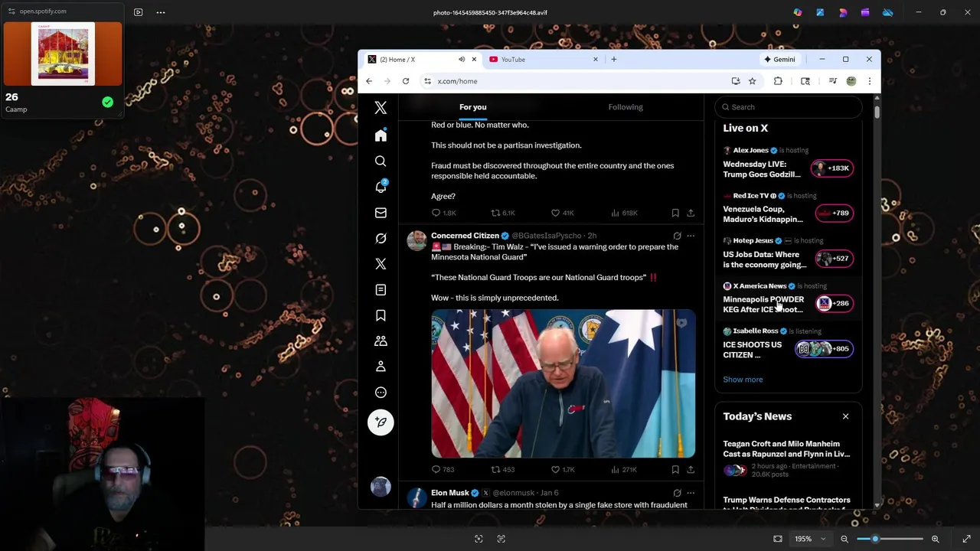Open the browser media control icon

832,81
